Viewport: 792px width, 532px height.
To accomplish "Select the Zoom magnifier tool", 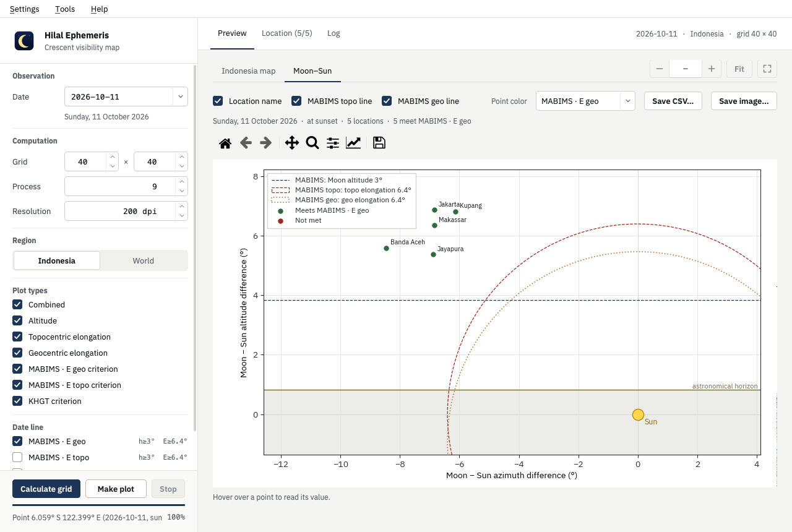I will click(x=312, y=143).
